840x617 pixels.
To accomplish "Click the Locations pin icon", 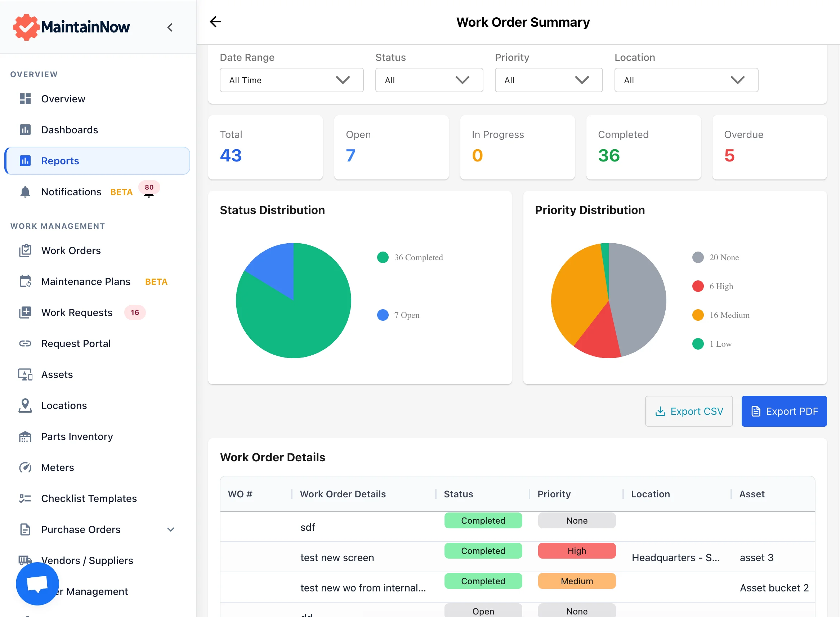I will (25, 405).
